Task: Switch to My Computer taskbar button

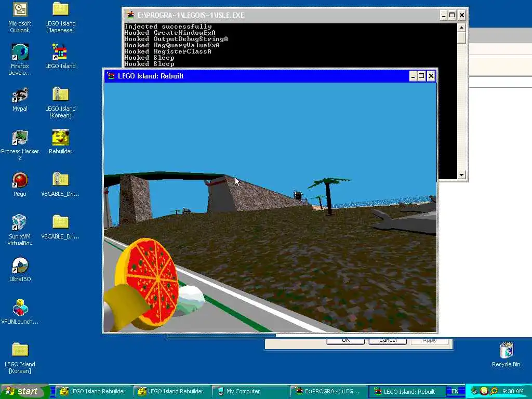Action: coord(249,391)
